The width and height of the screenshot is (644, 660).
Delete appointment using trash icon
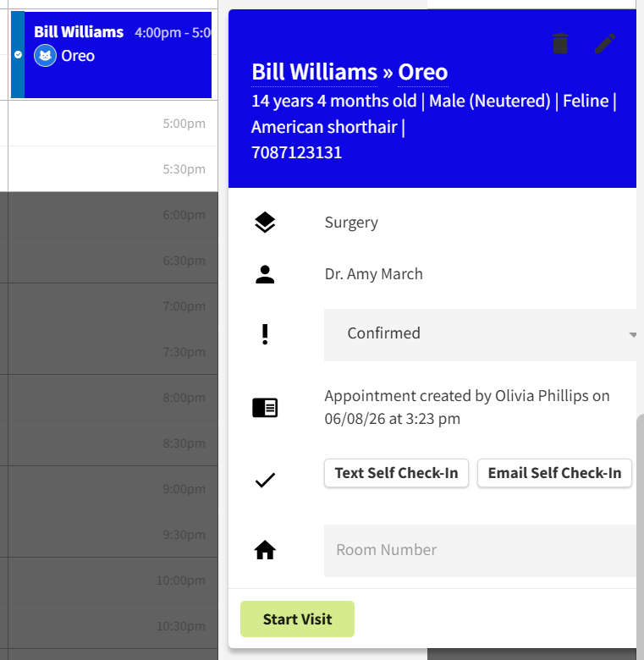(560, 43)
